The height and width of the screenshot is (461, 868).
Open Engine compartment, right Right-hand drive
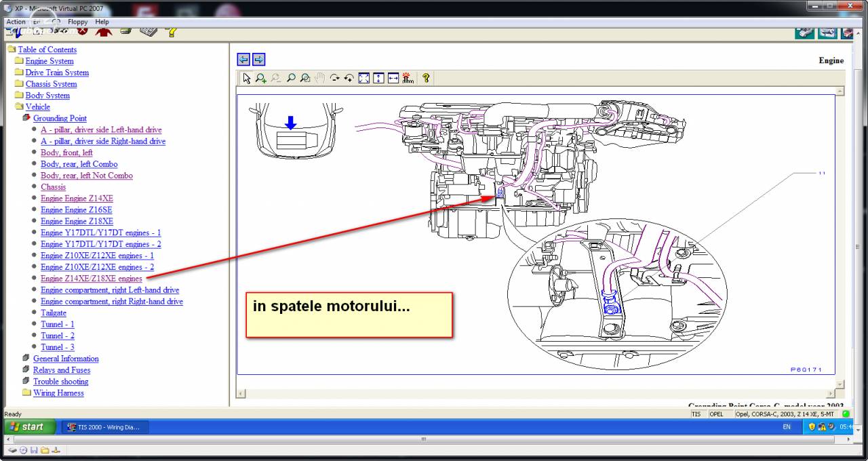point(112,302)
